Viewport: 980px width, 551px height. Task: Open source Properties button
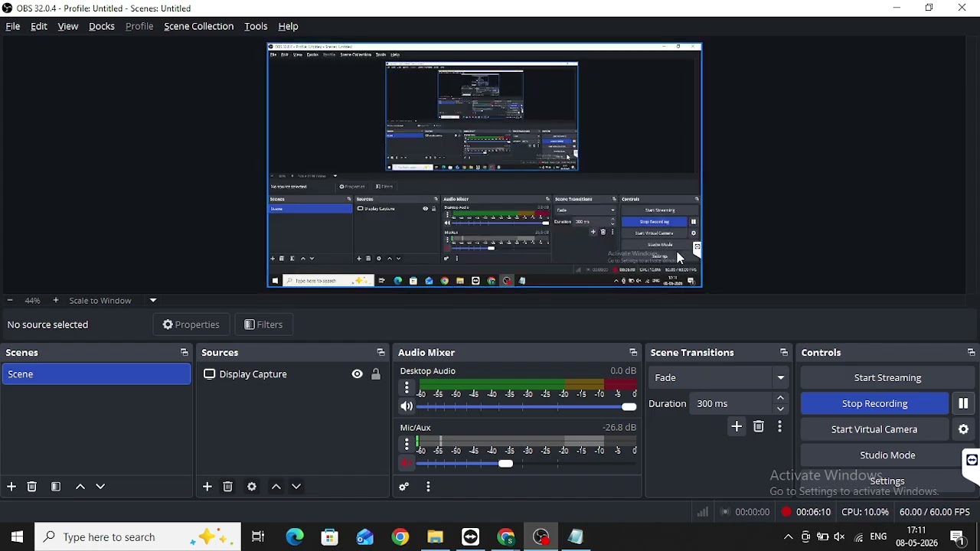191,324
